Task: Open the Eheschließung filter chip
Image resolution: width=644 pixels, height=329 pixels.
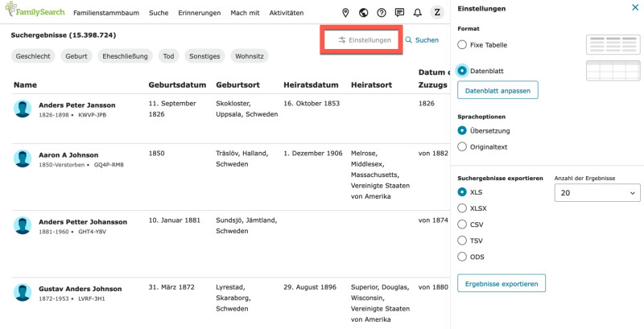Action: click(x=126, y=56)
